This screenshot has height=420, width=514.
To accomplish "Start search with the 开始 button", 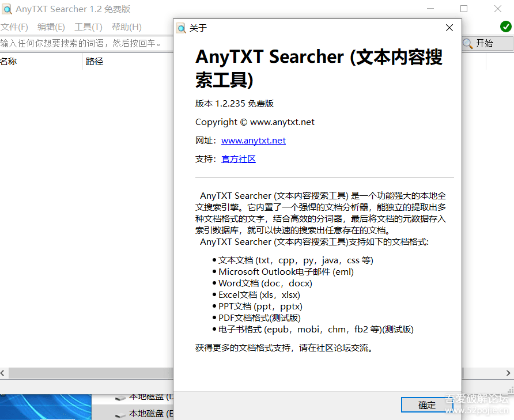I will (487, 43).
